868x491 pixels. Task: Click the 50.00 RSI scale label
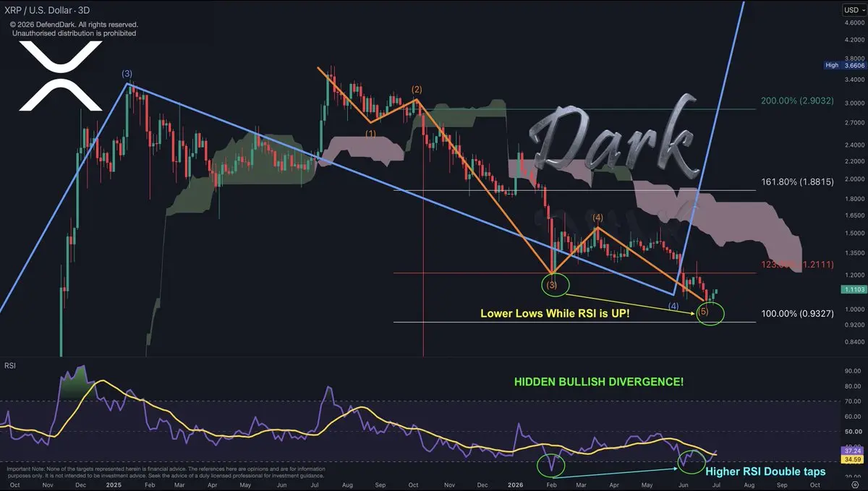pos(853,432)
